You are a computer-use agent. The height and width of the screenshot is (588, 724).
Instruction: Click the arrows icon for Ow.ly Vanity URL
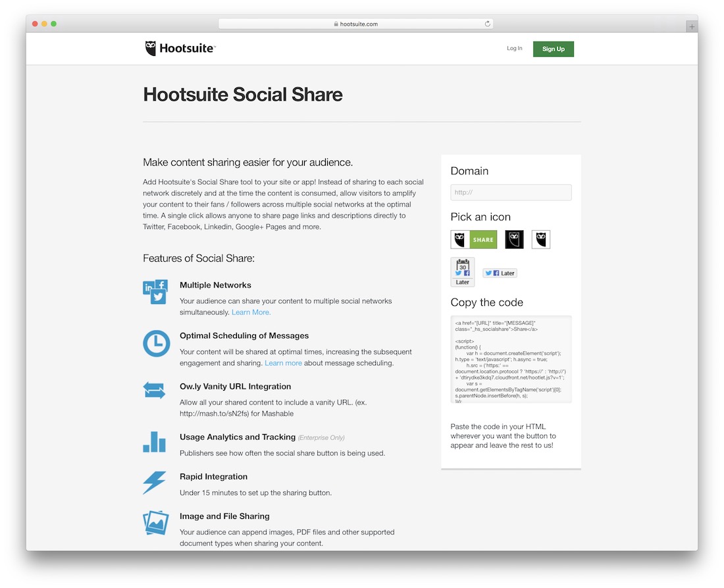click(x=154, y=390)
